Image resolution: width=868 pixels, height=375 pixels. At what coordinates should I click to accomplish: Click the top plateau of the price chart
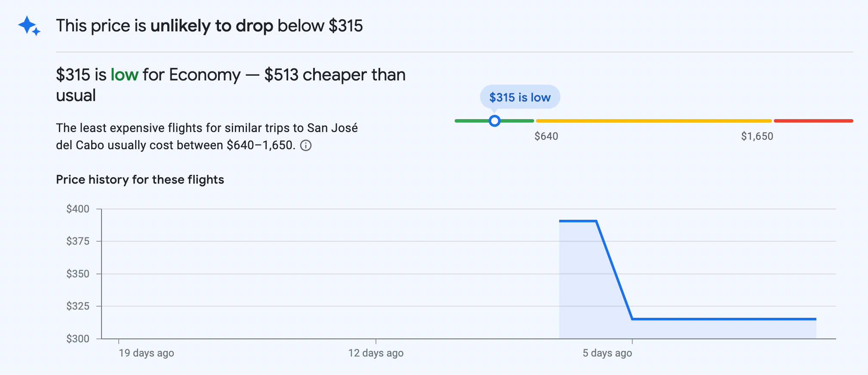pyautogui.click(x=578, y=221)
